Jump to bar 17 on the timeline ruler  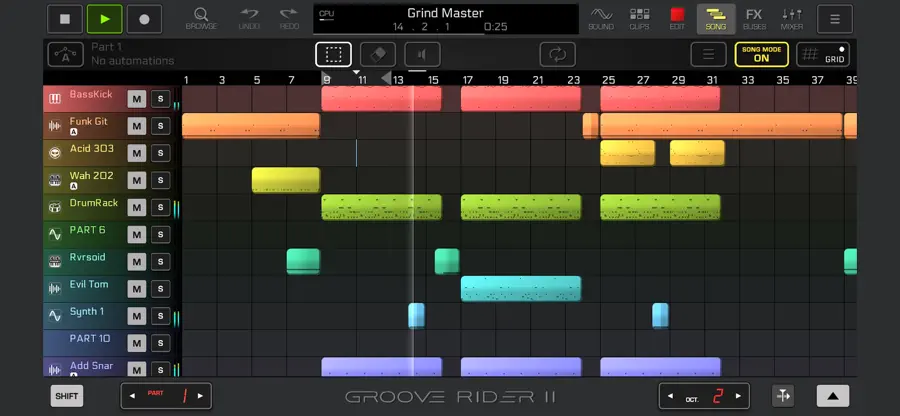(x=468, y=80)
